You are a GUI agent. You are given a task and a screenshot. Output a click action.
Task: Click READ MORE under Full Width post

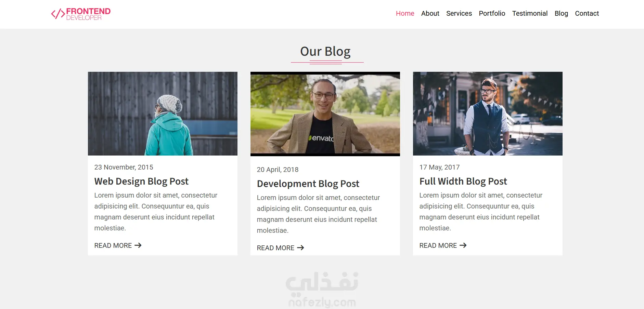438,245
